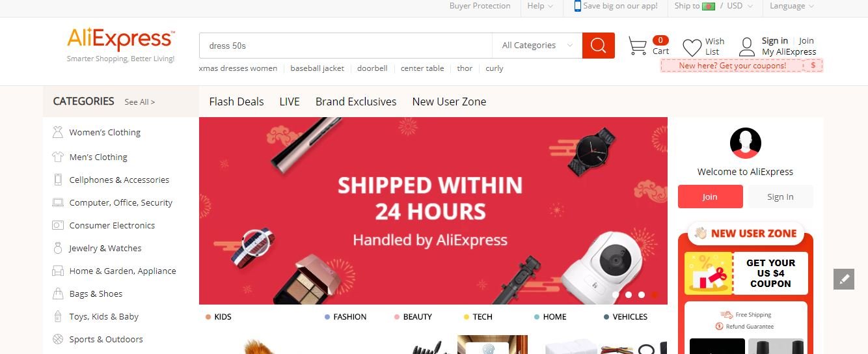
Task: Expand the All Categories search dropdown
Action: coord(537,46)
